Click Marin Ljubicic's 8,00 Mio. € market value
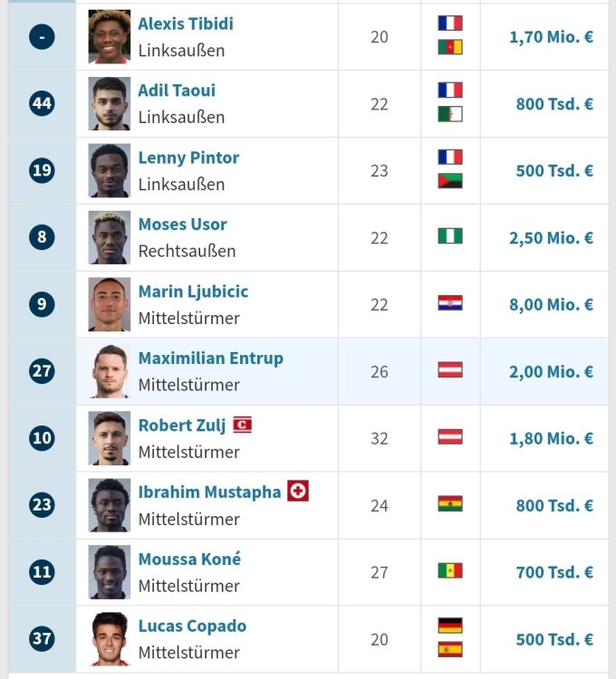 point(551,304)
